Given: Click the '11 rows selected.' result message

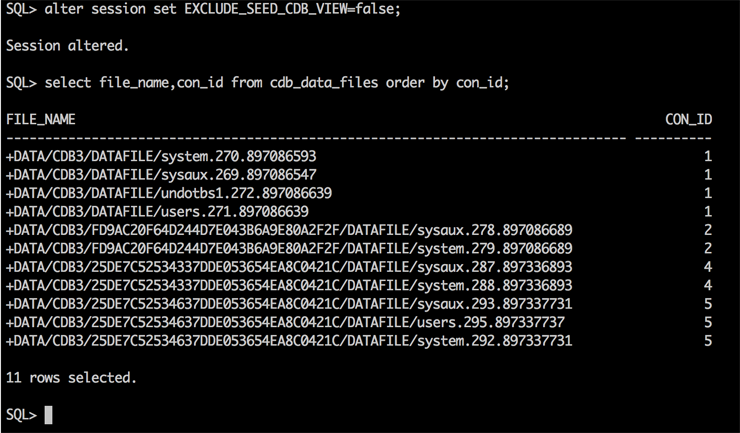Looking at the screenshot, I should [71, 378].
